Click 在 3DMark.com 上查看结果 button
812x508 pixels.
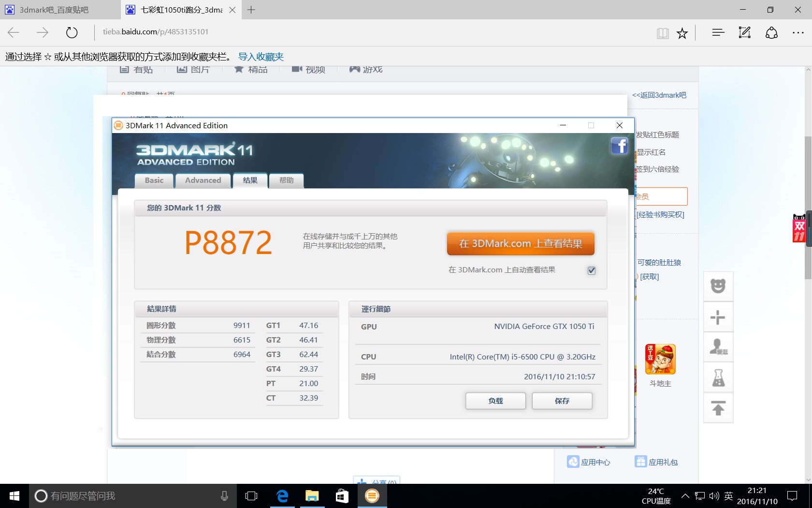(521, 243)
